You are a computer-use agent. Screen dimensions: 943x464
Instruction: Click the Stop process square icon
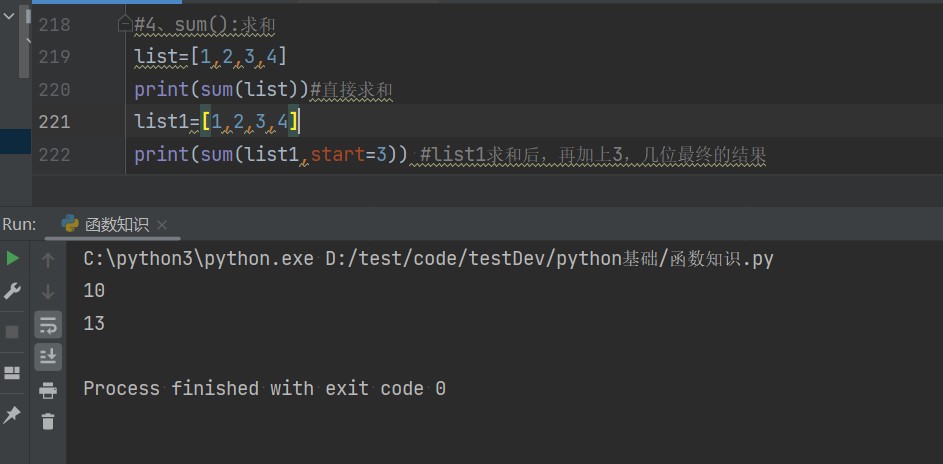[x=13, y=331]
